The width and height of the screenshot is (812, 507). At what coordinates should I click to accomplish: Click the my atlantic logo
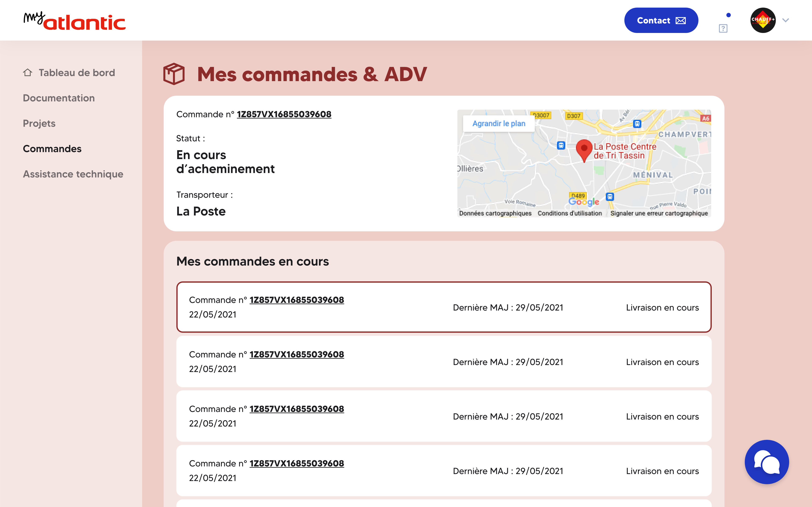(x=74, y=21)
